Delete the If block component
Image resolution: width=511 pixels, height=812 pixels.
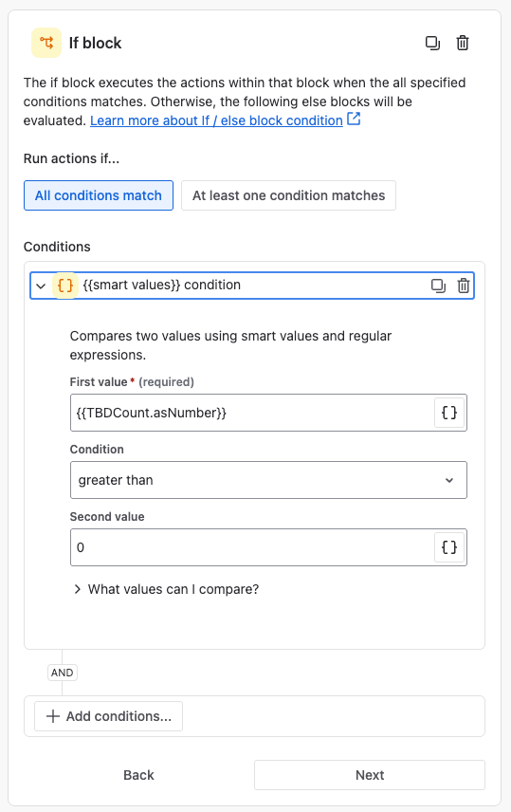[463, 43]
